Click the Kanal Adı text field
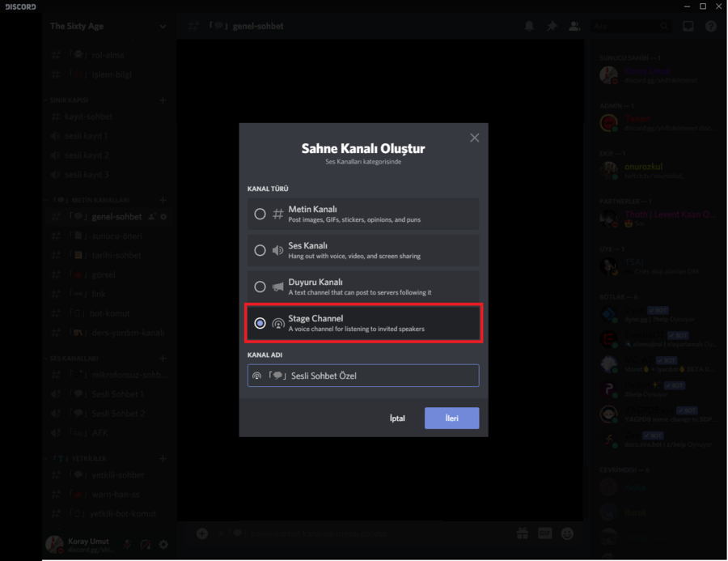Viewport: 728px width, 561px height. (363, 376)
